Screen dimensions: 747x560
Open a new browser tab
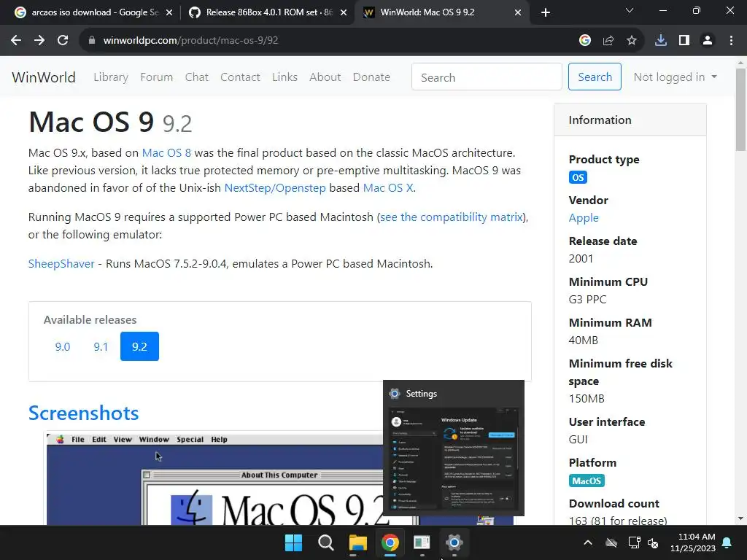point(546,12)
